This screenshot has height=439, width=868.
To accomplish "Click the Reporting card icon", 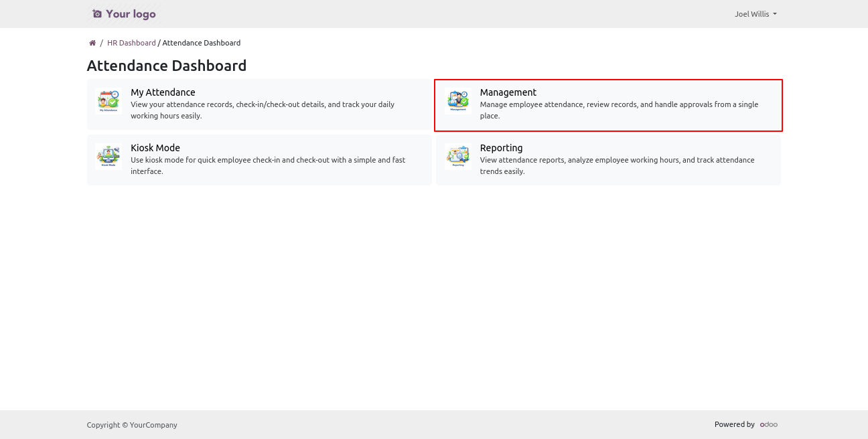I will (x=457, y=156).
